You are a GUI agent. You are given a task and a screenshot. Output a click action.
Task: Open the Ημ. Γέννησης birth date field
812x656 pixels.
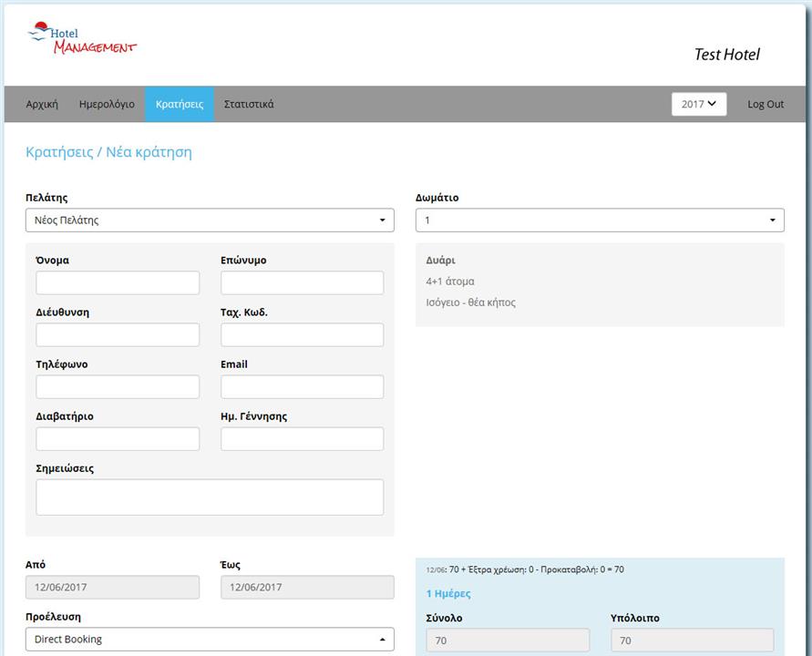tap(302, 438)
